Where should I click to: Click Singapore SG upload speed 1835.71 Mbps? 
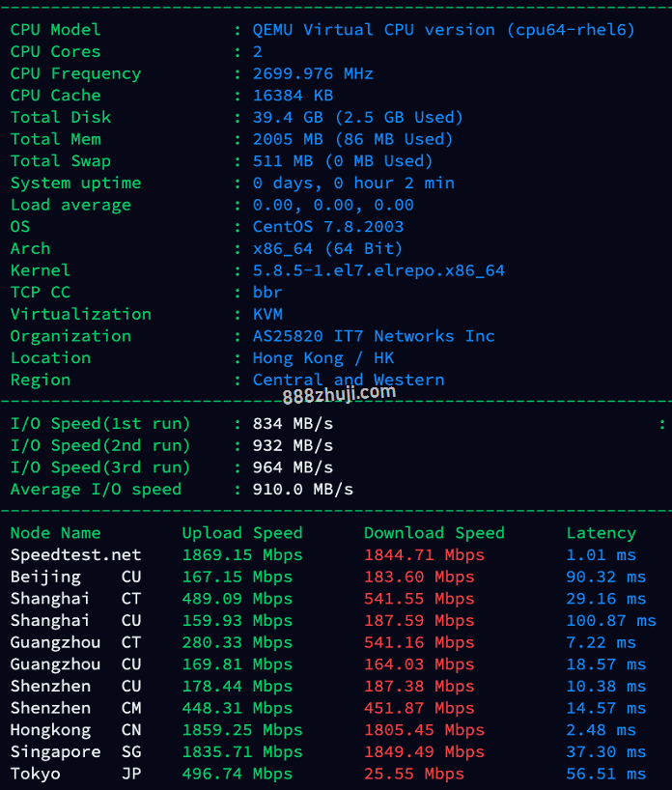click(x=242, y=751)
